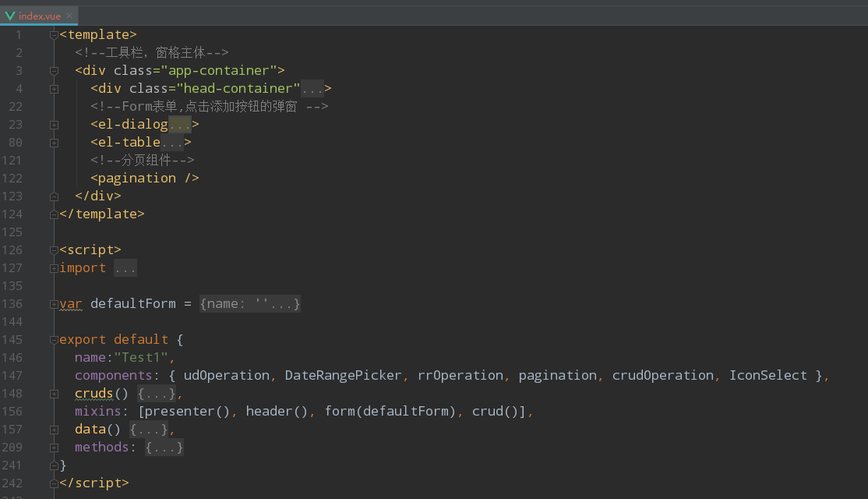Click the closing brace fold marker on line 241

(54, 465)
